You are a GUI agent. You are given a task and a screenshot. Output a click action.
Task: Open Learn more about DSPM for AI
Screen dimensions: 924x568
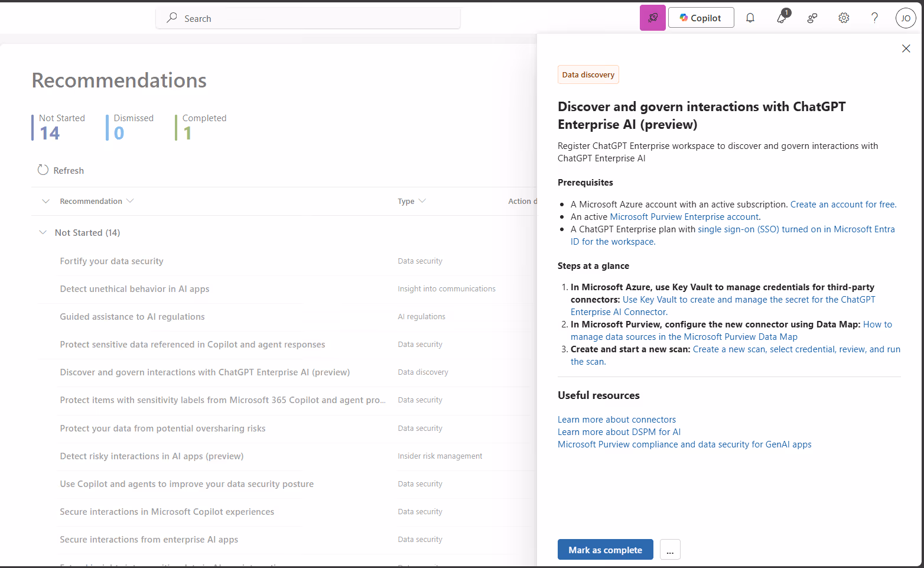tap(619, 432)
